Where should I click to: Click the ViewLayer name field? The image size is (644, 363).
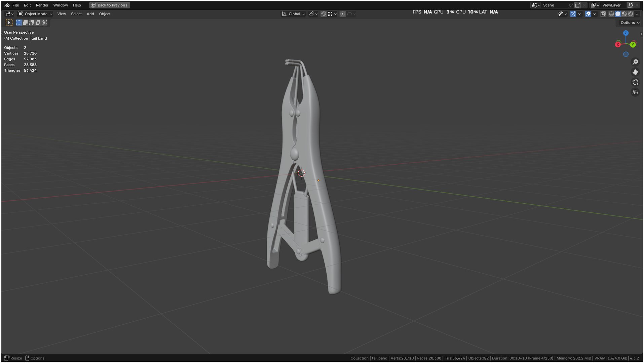click(613, 5)
